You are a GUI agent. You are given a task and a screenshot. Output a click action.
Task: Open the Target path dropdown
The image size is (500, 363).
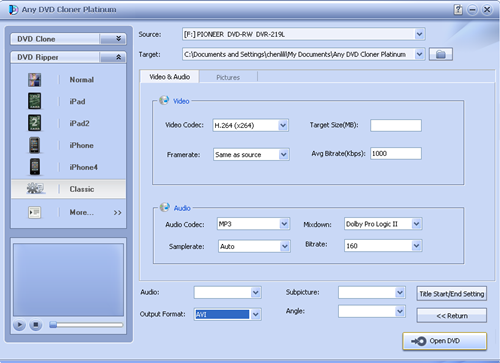point(419,54)
